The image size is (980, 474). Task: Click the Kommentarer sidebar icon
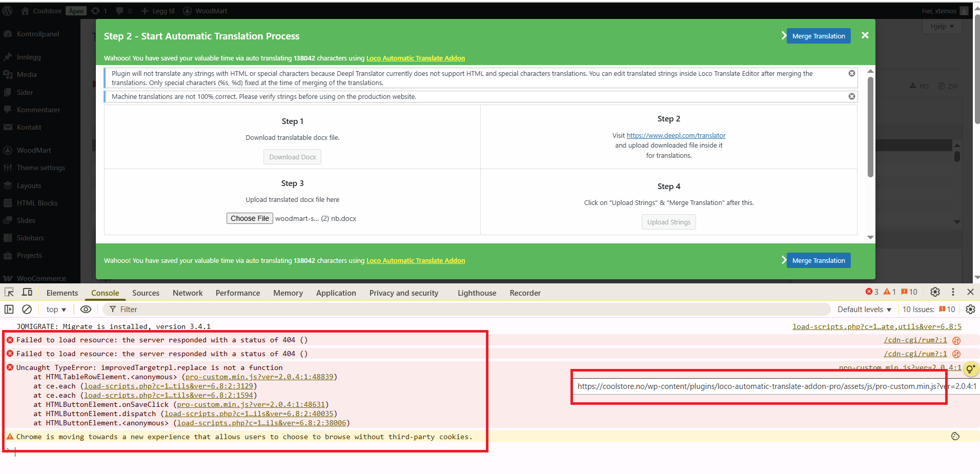click(8, 110)
